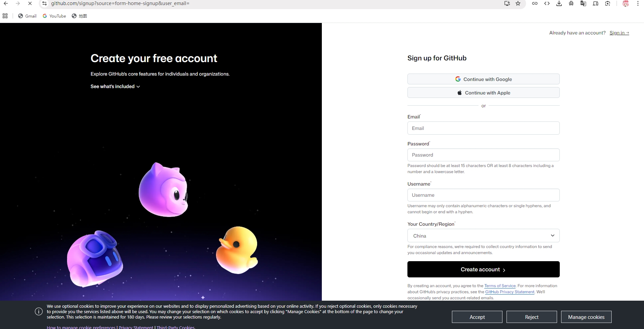Click the 'Already have an account?' text
This screenshot has width=644, height=329.
click(577, 33)
